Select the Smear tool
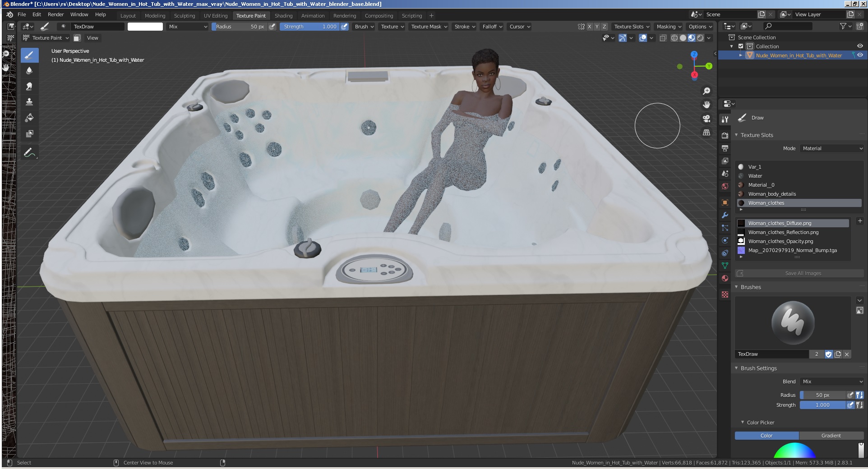 [29, 86]
